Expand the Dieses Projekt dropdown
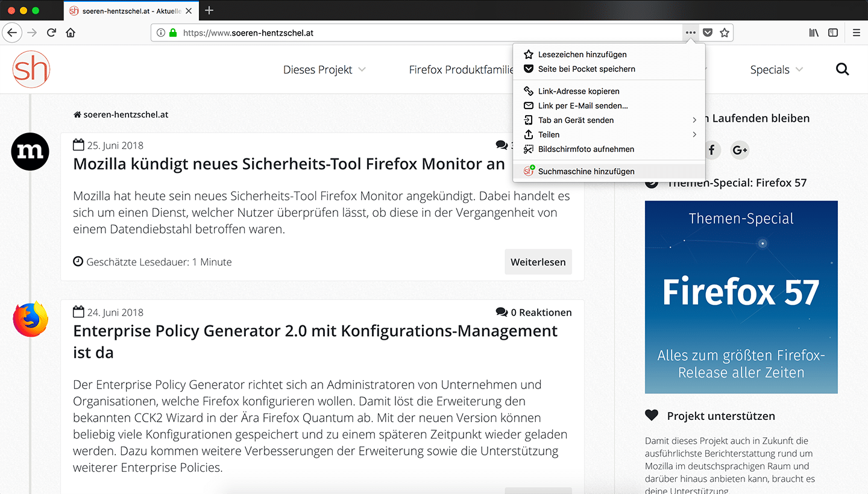This screenshot has height=494, width=868. [x=324, y=69]
